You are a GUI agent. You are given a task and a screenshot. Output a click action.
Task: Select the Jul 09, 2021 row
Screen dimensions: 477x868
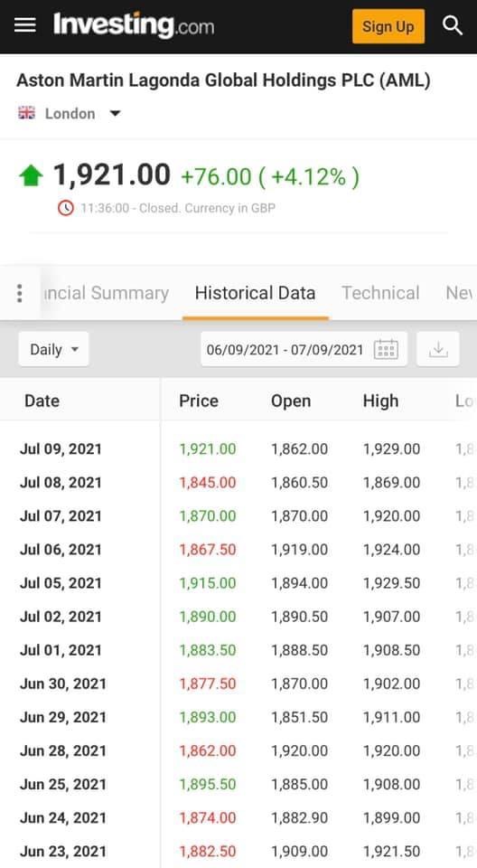[238, 449]
